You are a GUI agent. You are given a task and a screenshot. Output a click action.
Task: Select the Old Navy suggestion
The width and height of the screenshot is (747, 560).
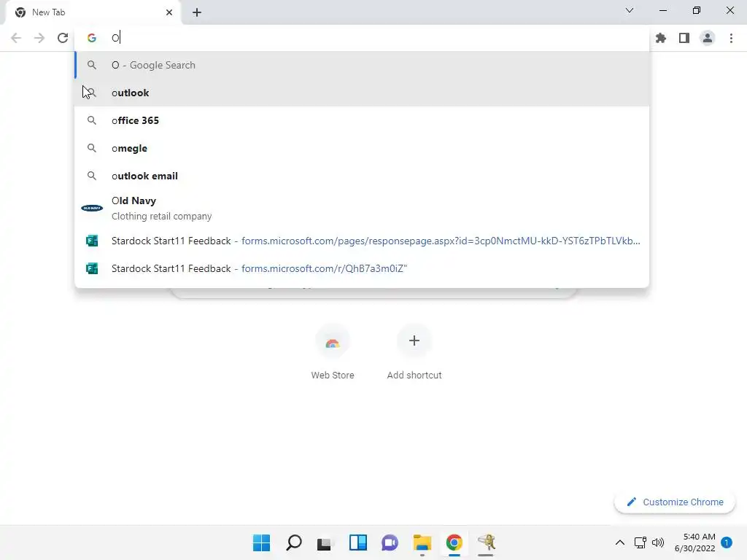(x=362, y=208)
